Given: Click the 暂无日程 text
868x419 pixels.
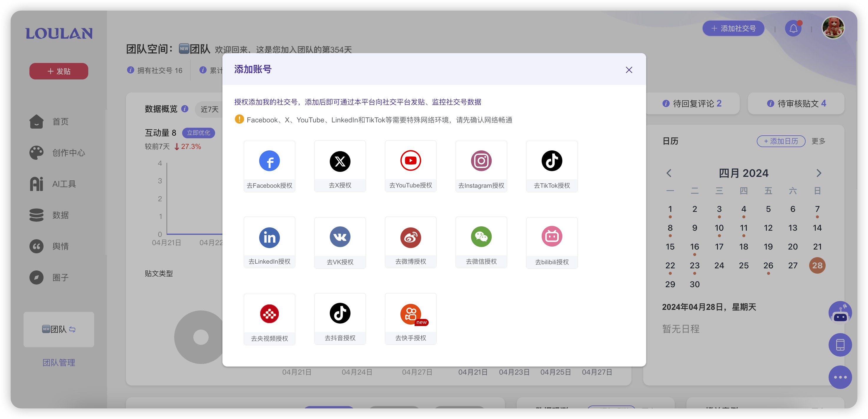Looking at the screenshot, I should point(681,329).
